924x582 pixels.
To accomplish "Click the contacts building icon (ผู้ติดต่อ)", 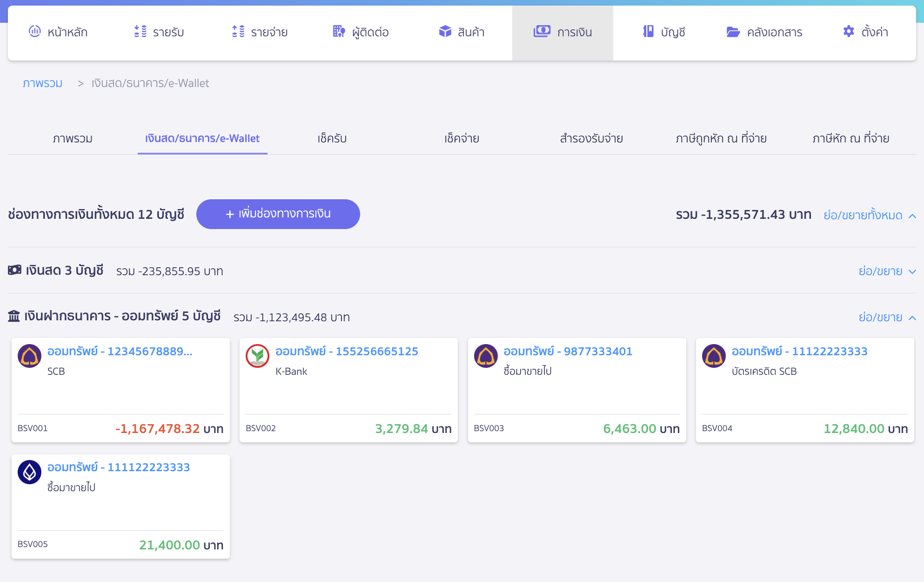I will pyautogui.click(x=339, y=32).
